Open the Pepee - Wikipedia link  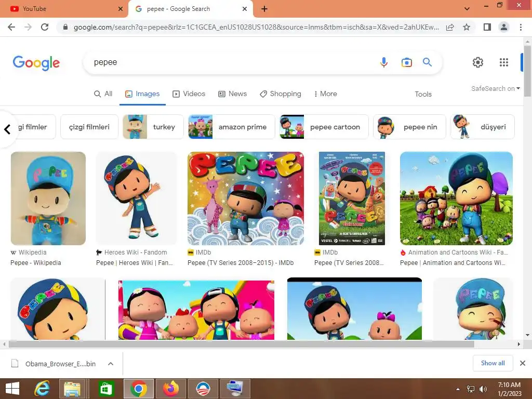[36, 263]
